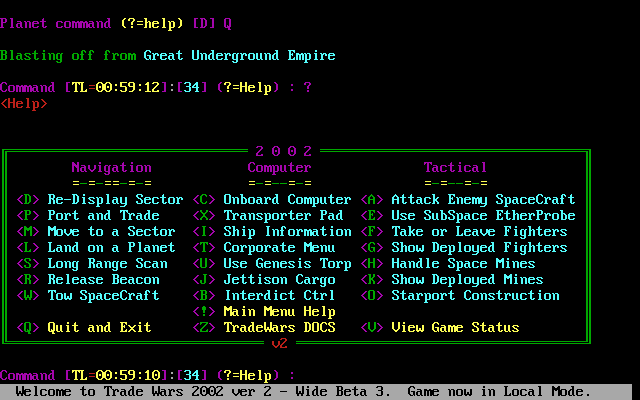Screen dimensions: 640x400
Task: Choose Show Deployed Mines entry
Action: [x=452, y=280]
